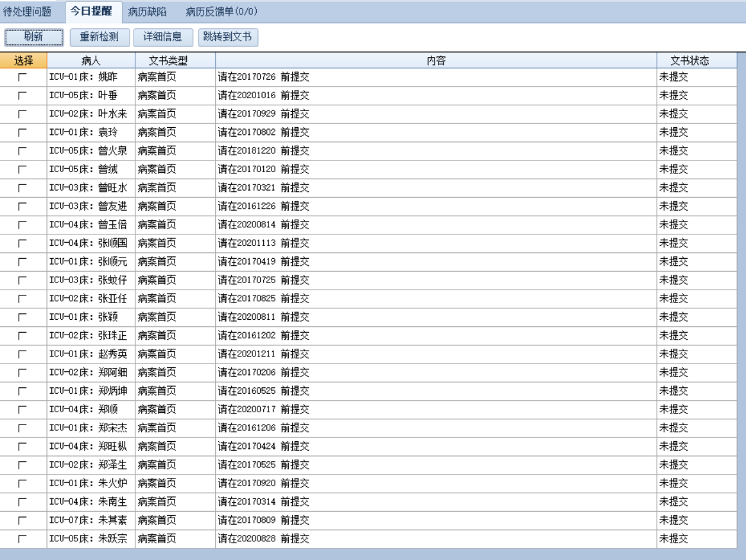Click the 文书状态 column header
746x560 pixels.
pos(697,60)
